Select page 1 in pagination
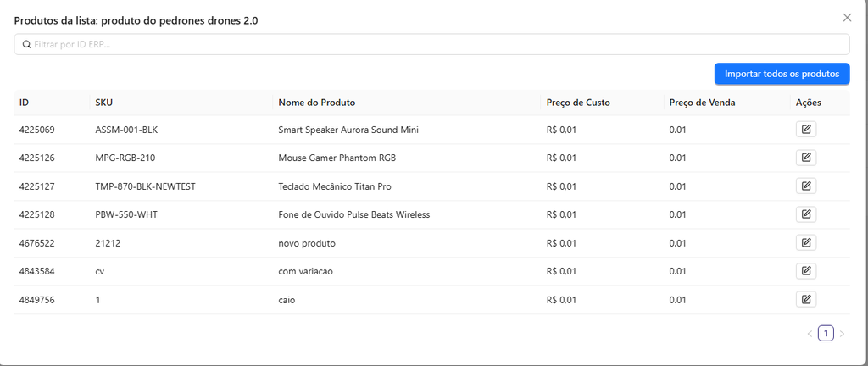The height and width of the screenshot is (366, 868). point(826,333)
